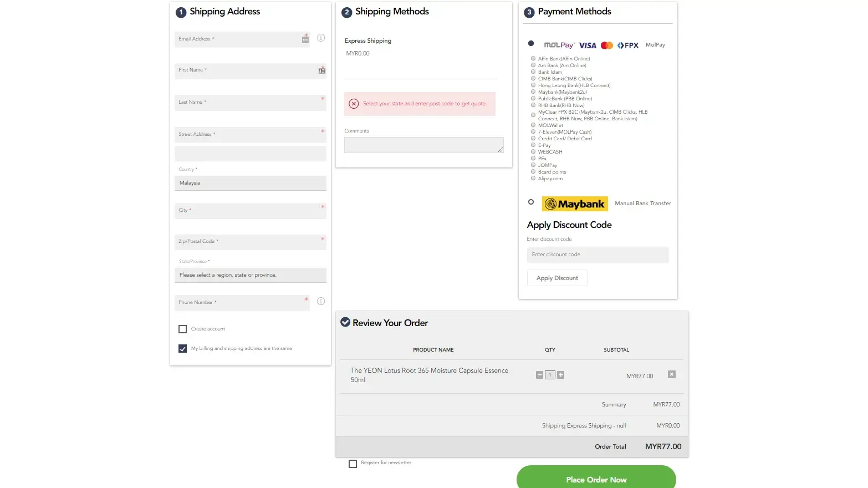Click the error icon in the shipping quote warning

pyautogui.click(x=354, y=104)
